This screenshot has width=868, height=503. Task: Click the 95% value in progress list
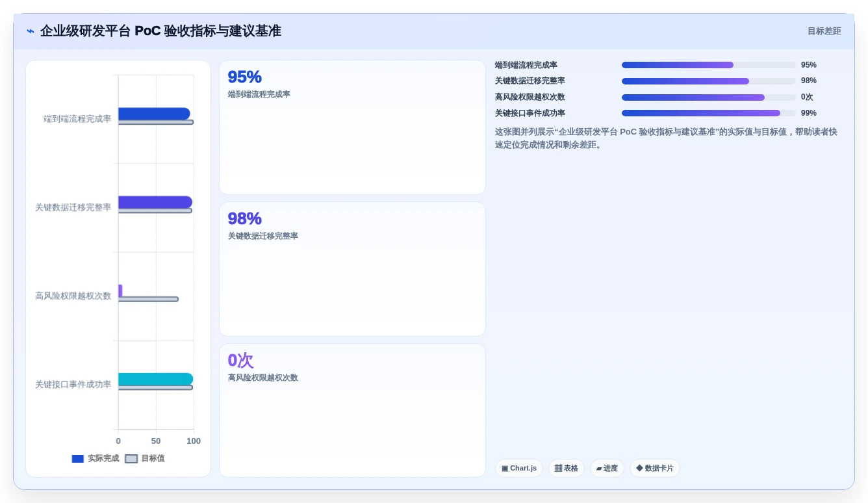(x=809, y=65)
